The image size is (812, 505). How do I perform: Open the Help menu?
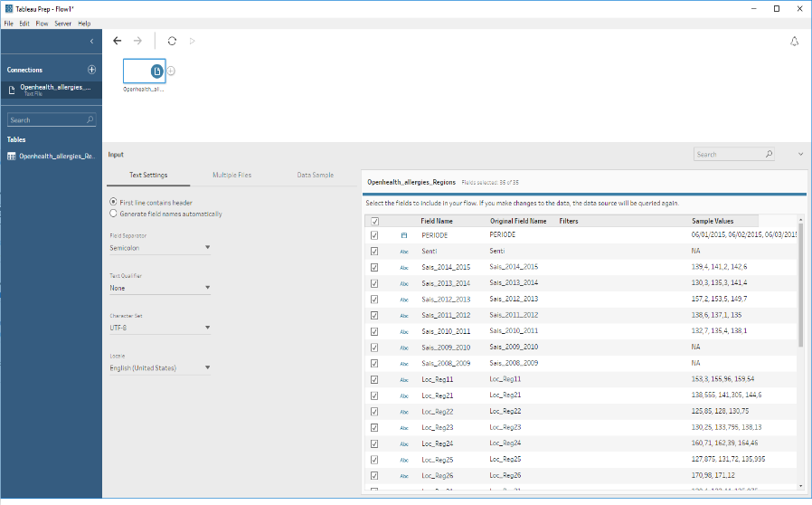pyautogui.click(x=84, y=24)
